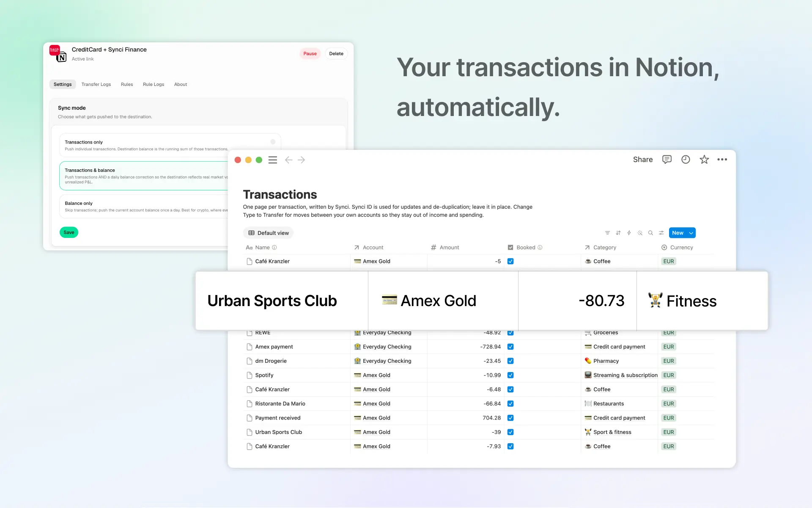The height and width of the screenshot is (508, 812).
Task: Open page icon for dm Drogerie row
Action: coord(250,361)
